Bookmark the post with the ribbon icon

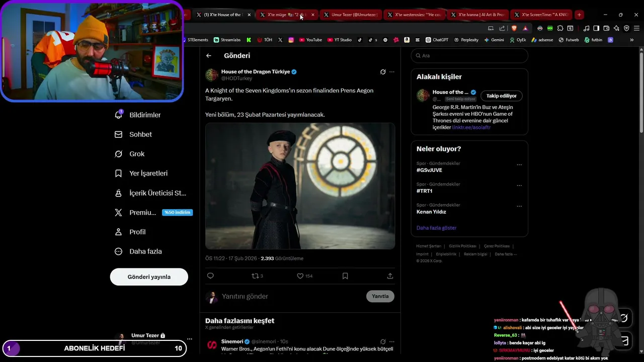345,276
